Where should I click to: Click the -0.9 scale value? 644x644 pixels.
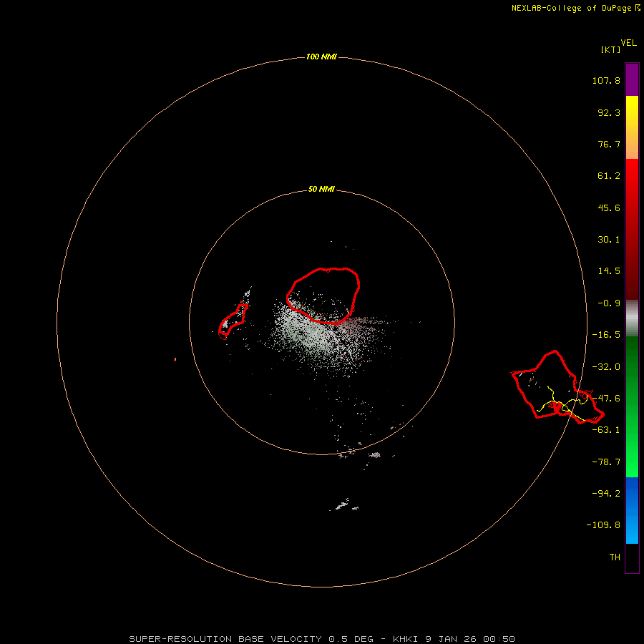pyautogui.click(x=609, y=303)
